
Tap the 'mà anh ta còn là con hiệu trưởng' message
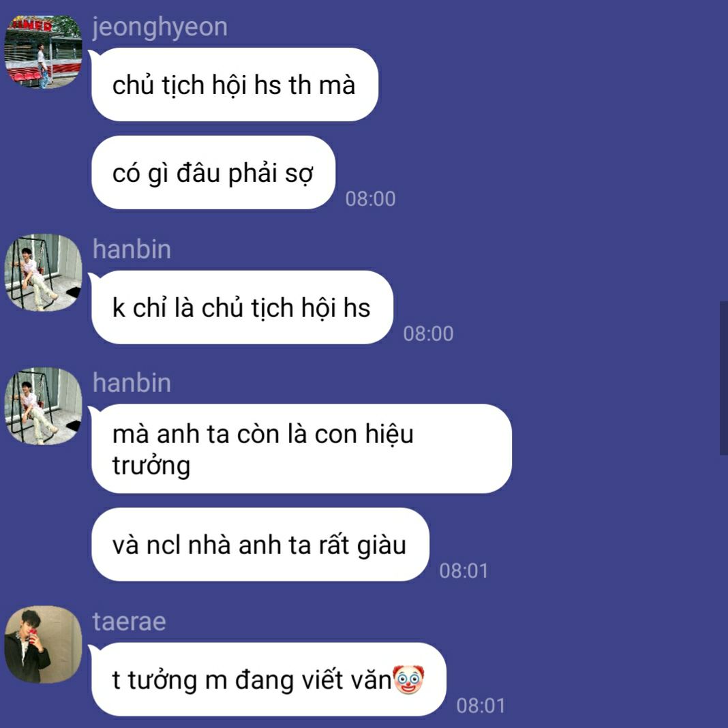301,449
